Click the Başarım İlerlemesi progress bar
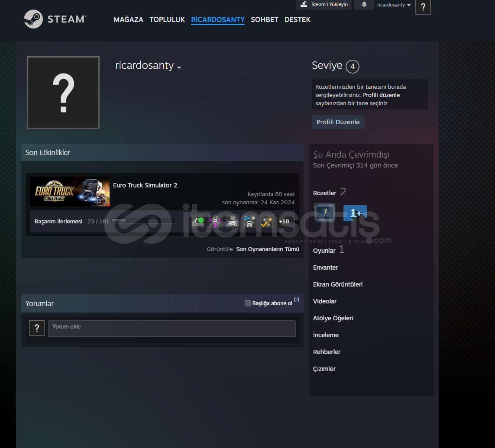Viewport: 495px width, 448px height. pyautogui.click(x=143, y=221)
